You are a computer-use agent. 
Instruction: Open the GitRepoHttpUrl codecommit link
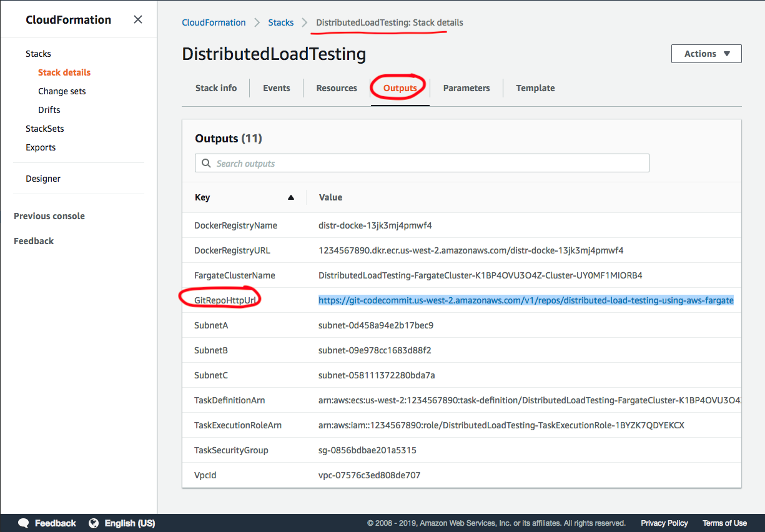coord(526,300)
